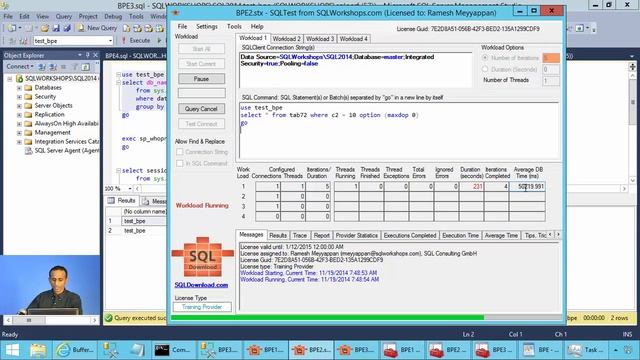
Task: Click Object Explorer connect server icon
Action: click(42, 67)
